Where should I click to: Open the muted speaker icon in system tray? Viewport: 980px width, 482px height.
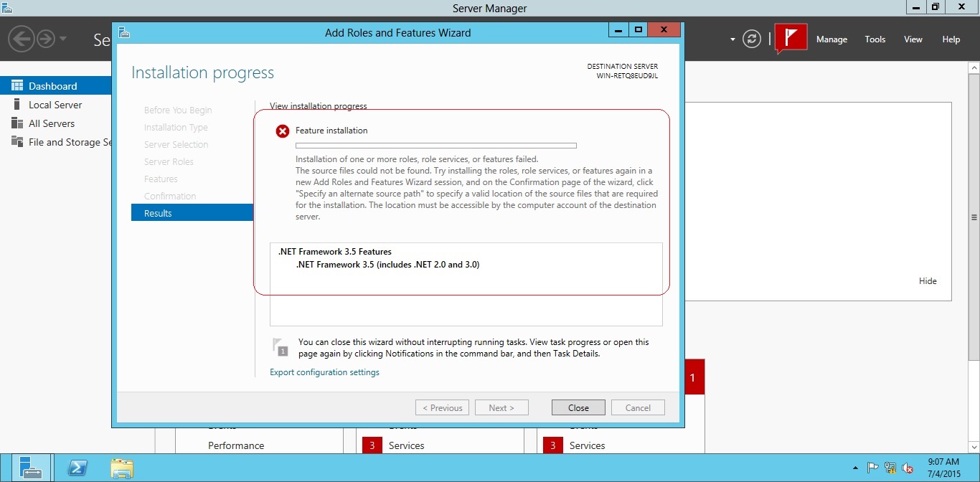pyautogui.click(x=907, y=466)
